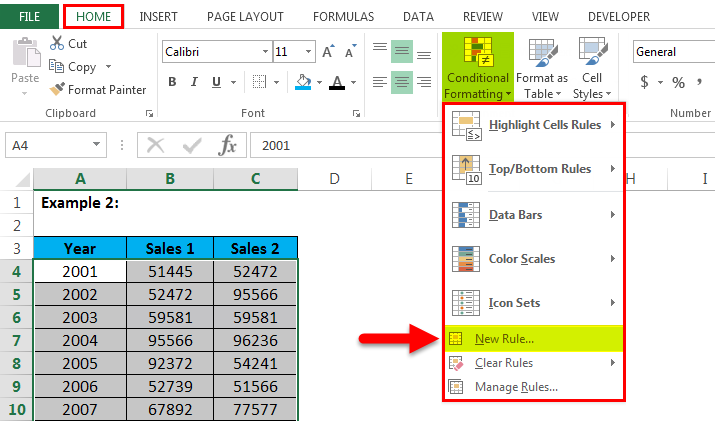Click the Copy icon

[x=57, y=67]
